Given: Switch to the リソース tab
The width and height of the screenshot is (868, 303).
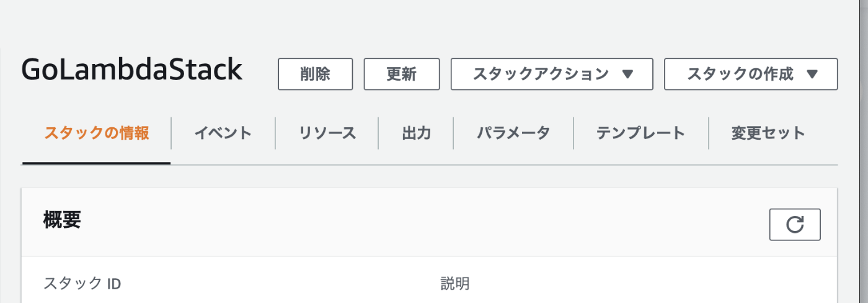Looking at the screenshot, I should tap(327, 133).
